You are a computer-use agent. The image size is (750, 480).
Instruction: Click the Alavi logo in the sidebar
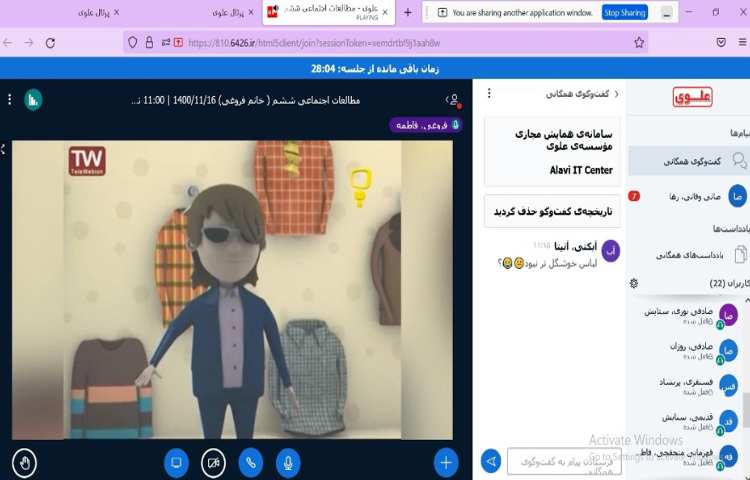(692, 97)
